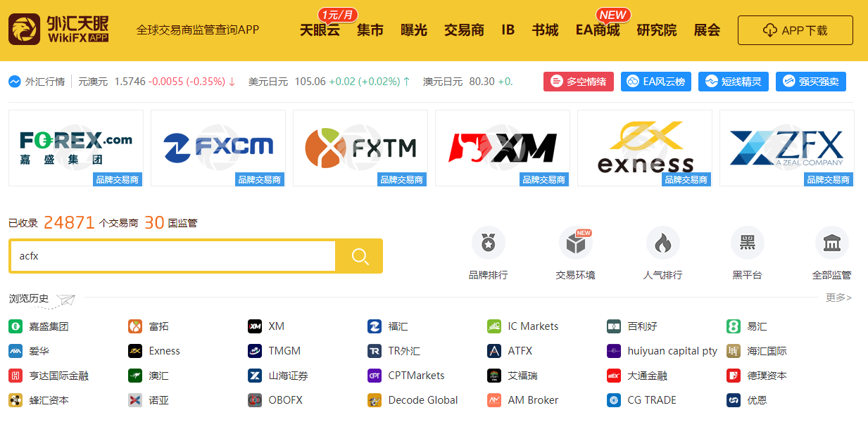
Task: Click the EA风云榜 button
Action: pos(656,82)
